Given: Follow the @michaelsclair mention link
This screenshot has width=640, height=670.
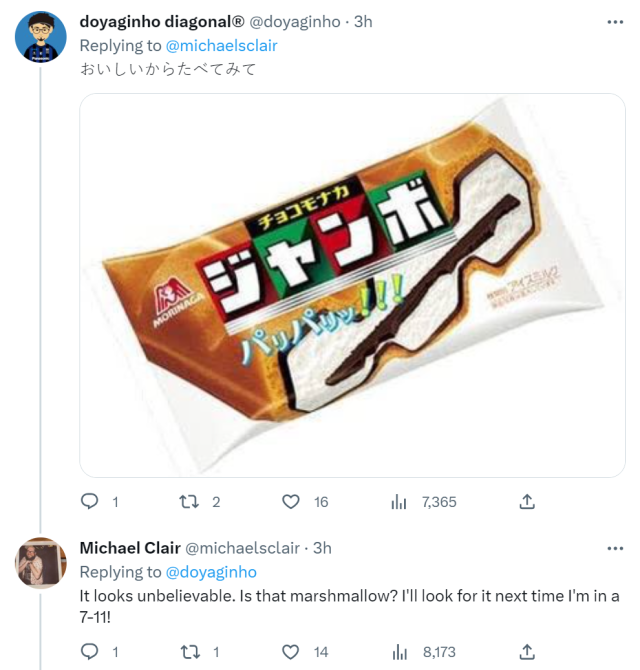Looking at the screenshot, I should click(x=221, y=46).
